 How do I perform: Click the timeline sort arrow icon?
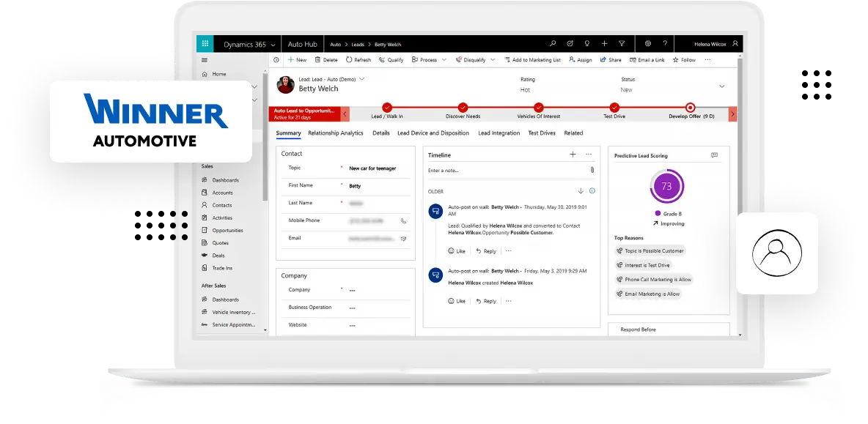point(581,190)
